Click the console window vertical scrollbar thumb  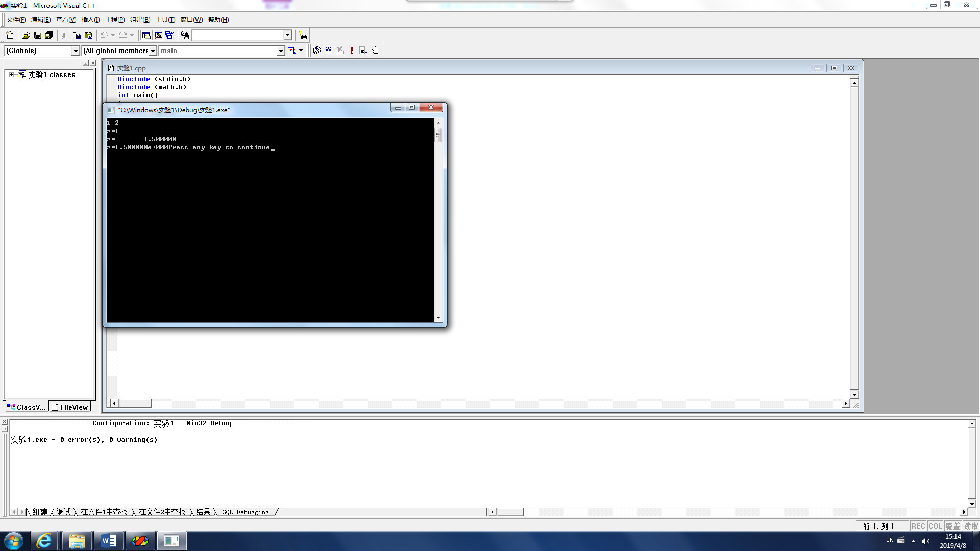tap(438, 135)
